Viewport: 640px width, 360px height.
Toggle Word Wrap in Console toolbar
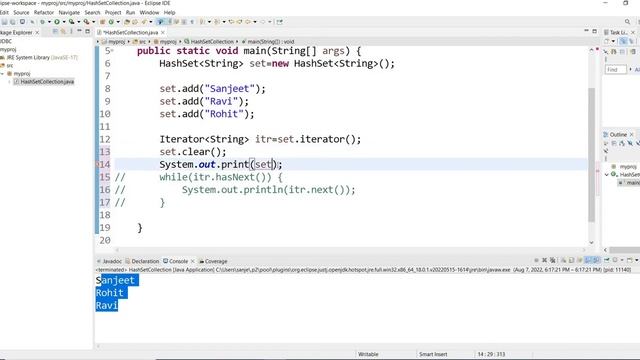click(580, 260)
